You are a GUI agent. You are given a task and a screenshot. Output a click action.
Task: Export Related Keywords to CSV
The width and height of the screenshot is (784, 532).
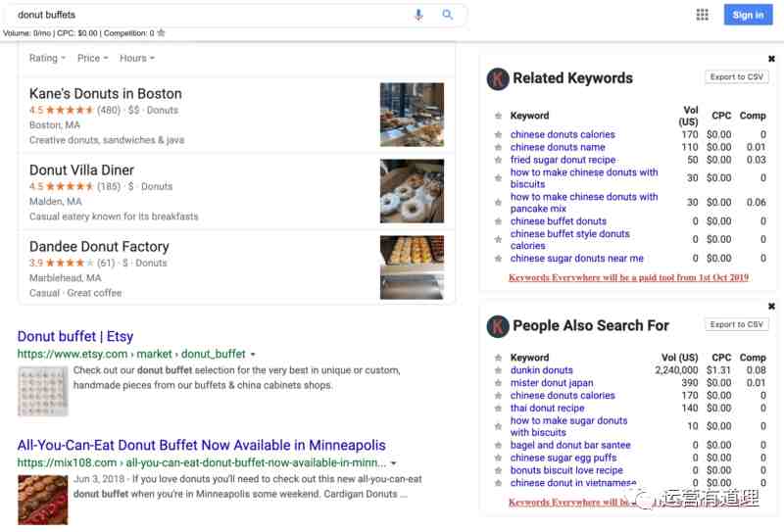click(737, 77)
